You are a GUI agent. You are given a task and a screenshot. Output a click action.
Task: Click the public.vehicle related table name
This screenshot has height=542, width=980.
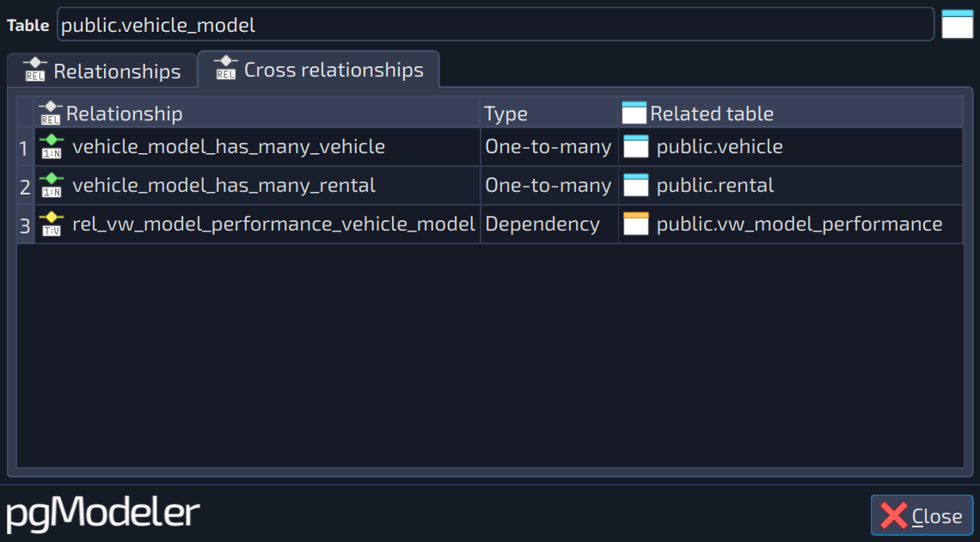click(x=720, y=147)
